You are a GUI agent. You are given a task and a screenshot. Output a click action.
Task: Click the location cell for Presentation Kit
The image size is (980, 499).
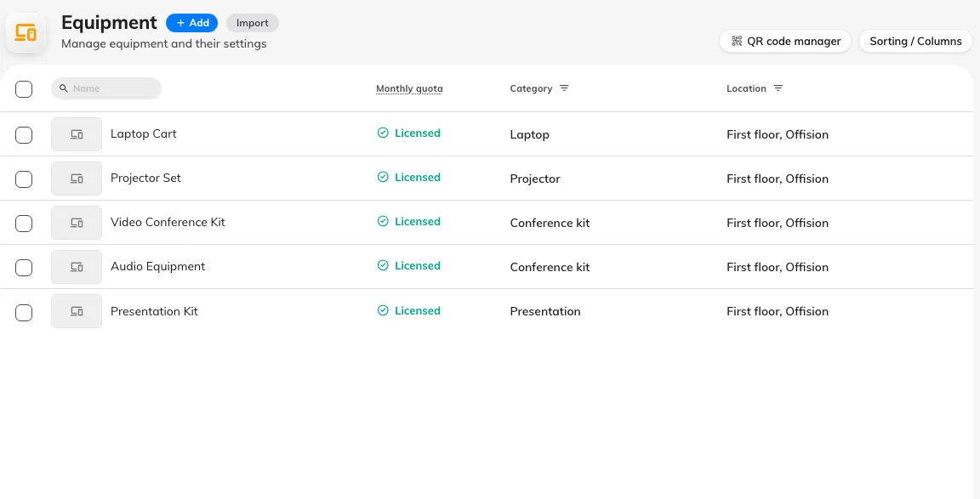coord(778,312)
